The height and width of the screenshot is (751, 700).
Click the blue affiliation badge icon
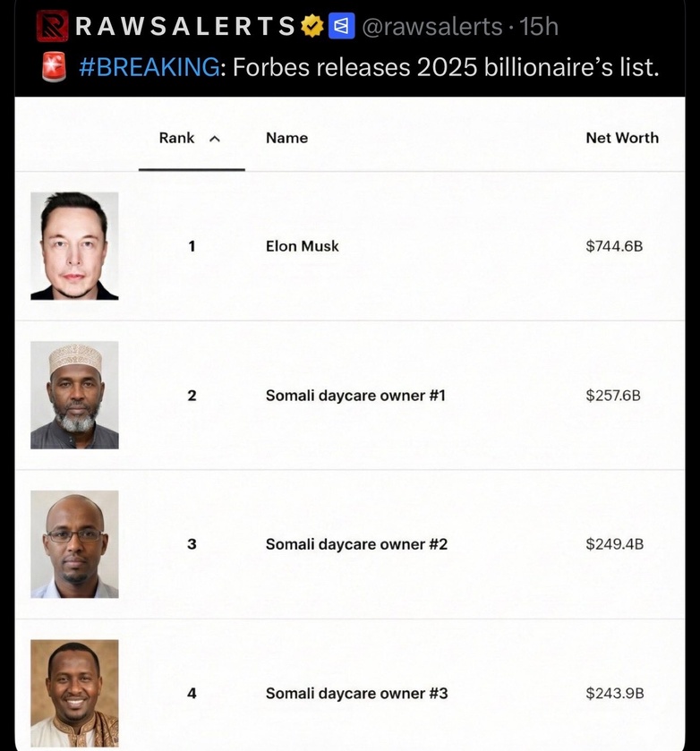[342, 27]
